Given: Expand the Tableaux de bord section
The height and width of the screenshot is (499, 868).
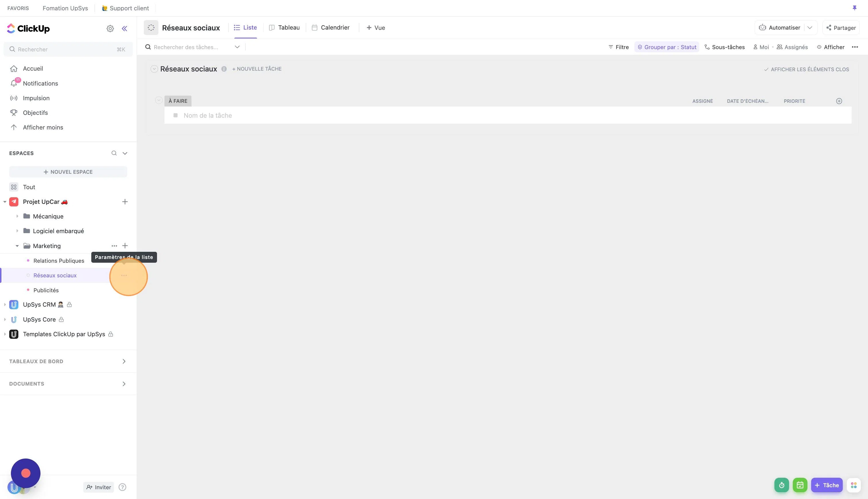Looking at the screenshot, I should click(124, 361).
